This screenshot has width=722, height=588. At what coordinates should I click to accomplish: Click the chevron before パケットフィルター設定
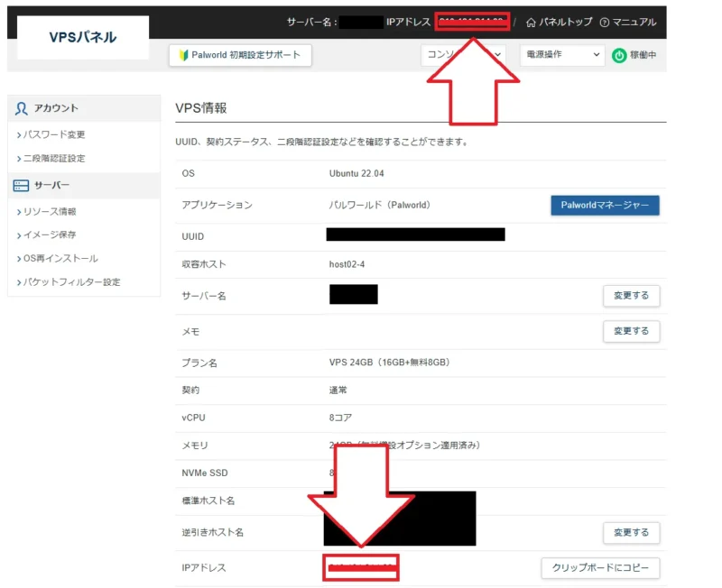[x=19, y=282]
